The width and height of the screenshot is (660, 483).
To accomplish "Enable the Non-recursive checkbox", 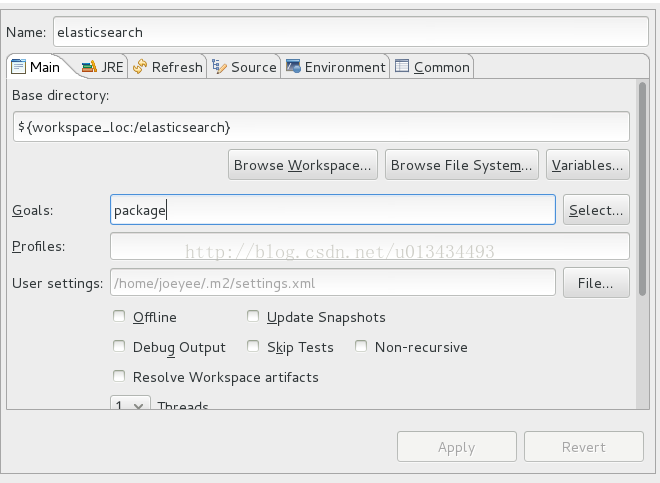I will click(x=361, y=346).
